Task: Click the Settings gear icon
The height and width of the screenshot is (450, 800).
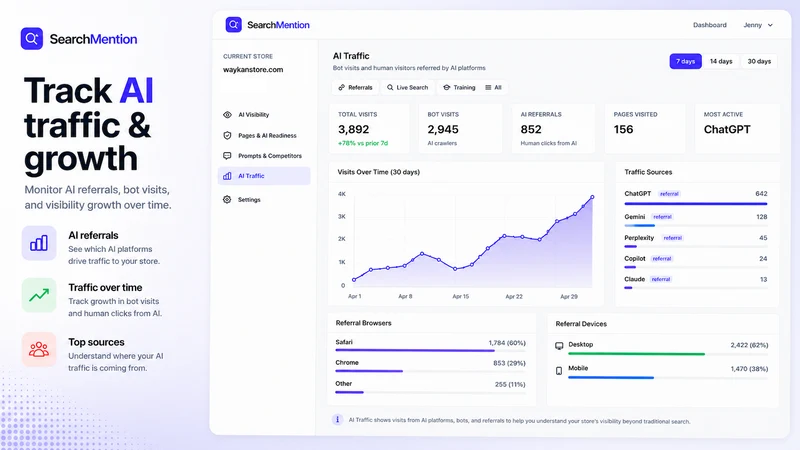Action: coord(227,199)
